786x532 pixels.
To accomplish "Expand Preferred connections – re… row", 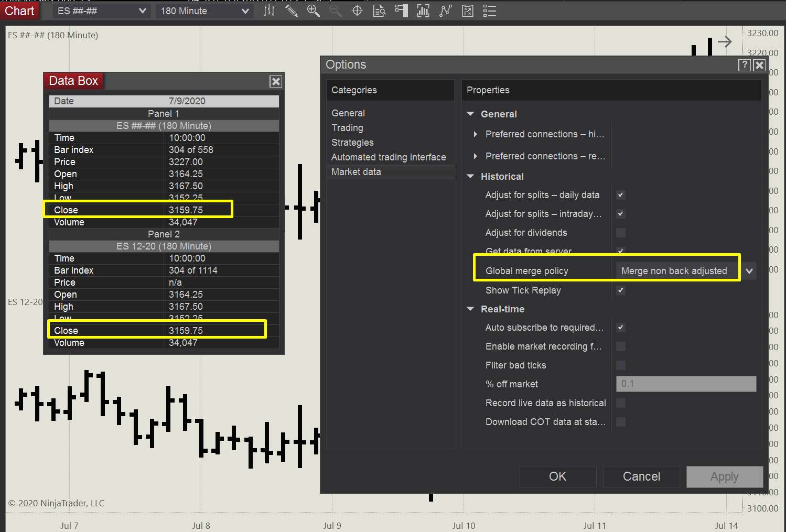I will point(475,156).
